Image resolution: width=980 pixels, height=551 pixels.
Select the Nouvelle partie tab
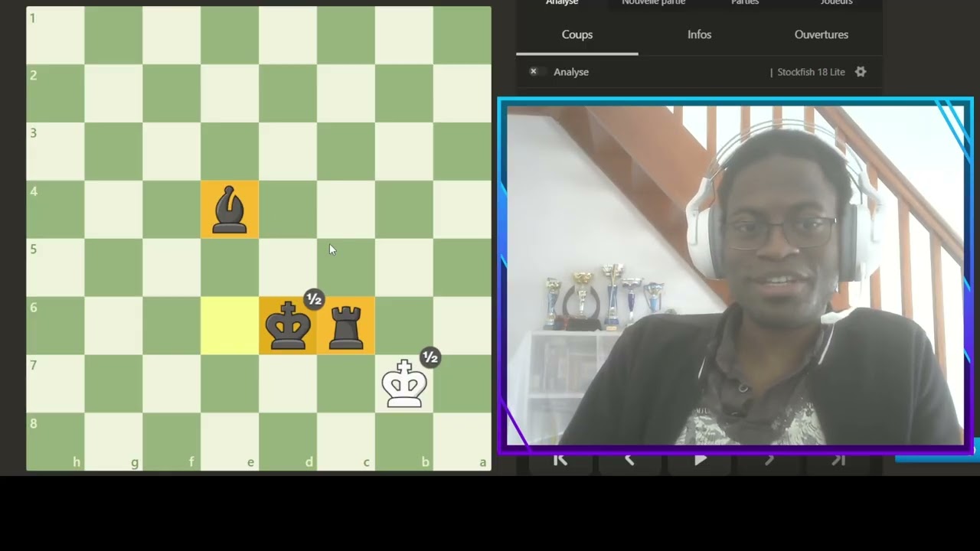653,3
